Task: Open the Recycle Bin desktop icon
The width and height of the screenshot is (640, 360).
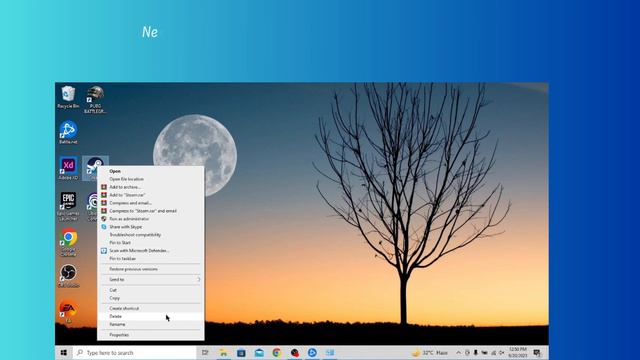Action: (x=68, y=97)
